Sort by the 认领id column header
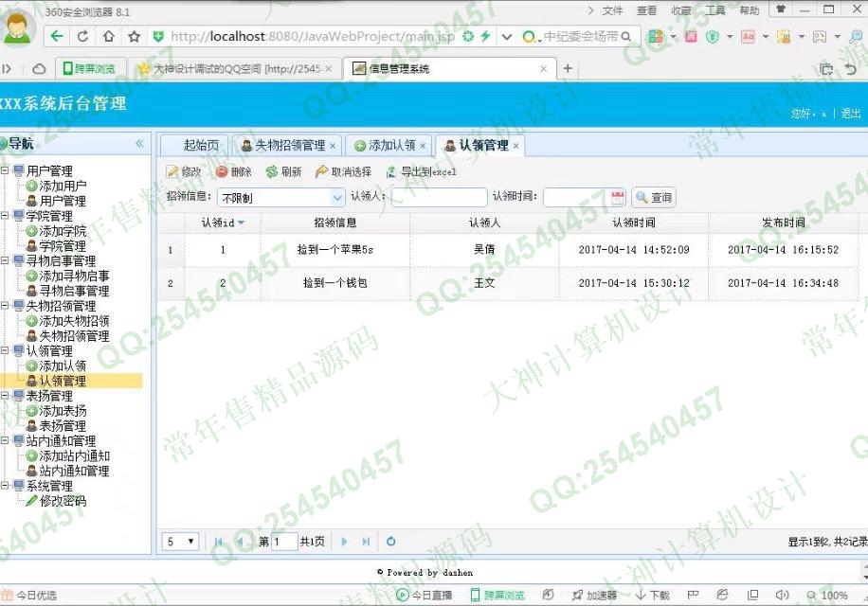The width and height of the screenshot is (868, 606). [x=223, y=223]
